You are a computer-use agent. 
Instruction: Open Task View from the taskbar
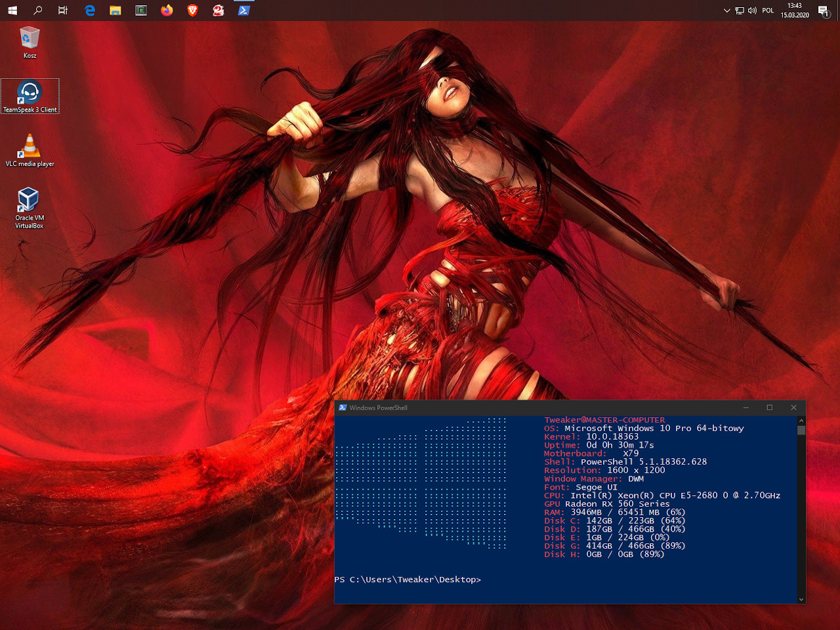coord(63,10)
